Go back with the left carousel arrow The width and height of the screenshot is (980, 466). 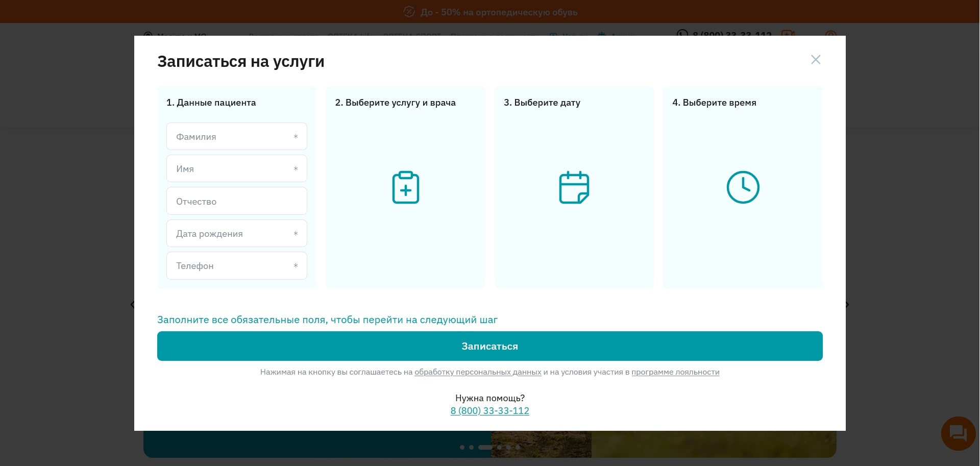132,304
